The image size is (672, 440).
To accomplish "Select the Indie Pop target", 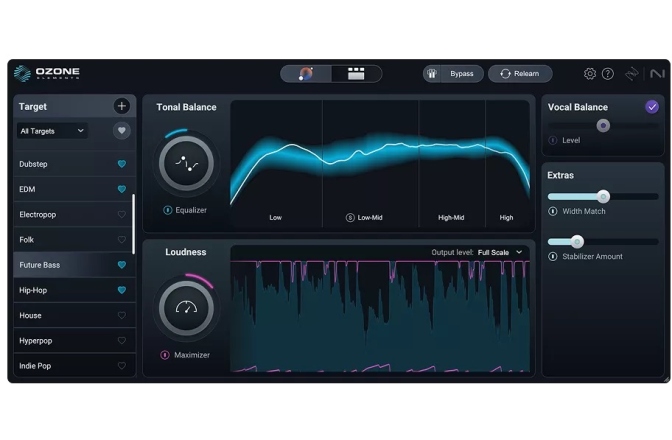I will point(75,365).
